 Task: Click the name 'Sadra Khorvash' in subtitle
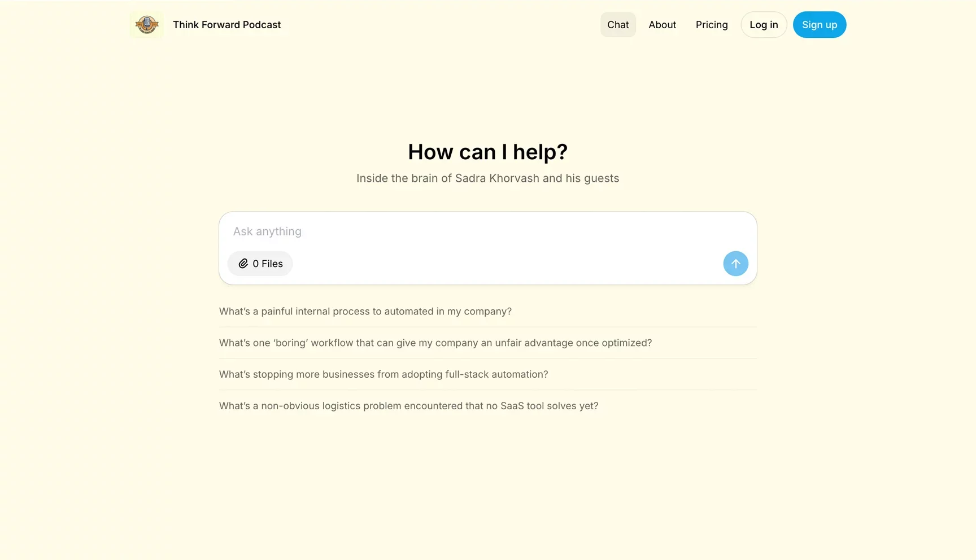pos(497,178)
